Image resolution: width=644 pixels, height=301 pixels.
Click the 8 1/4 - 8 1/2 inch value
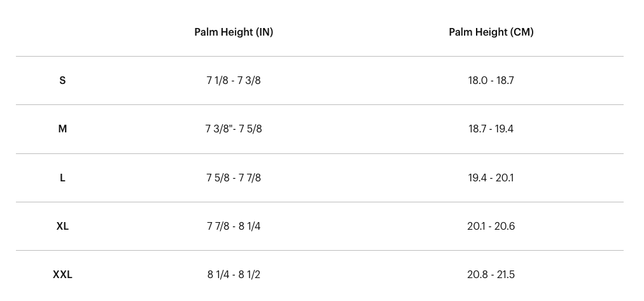(234, 275)
